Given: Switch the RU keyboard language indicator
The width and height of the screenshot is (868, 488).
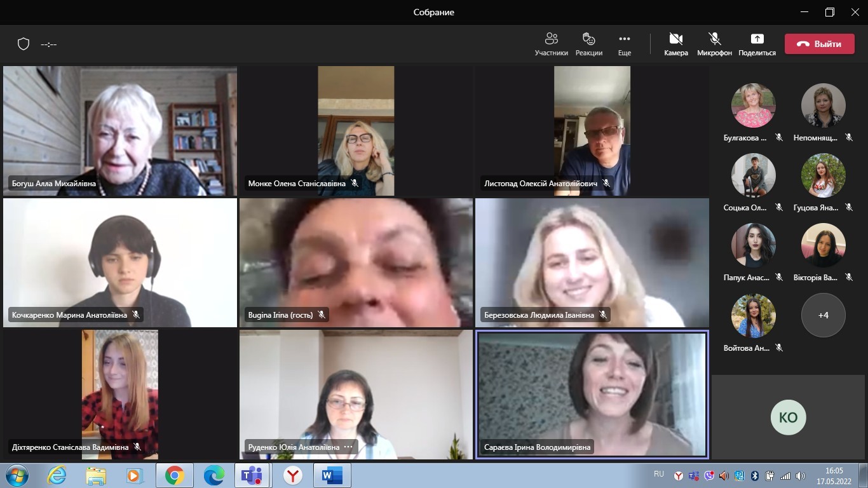Looking at the screenshot, I should tap(659, 474).
